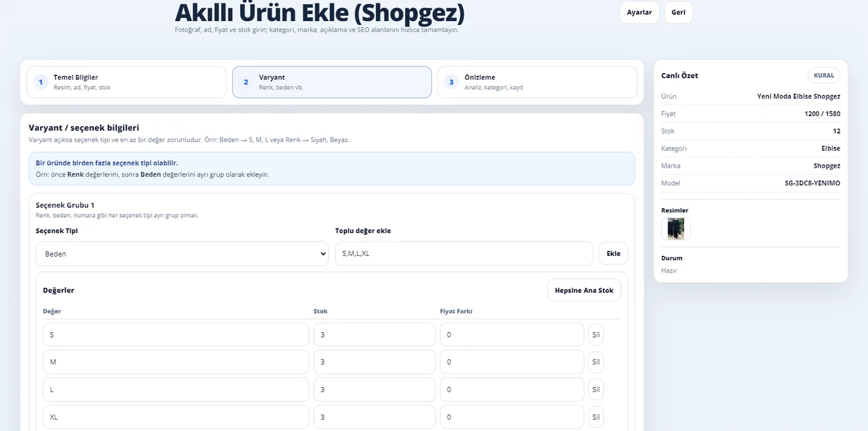
Task: Click the 'Fiyat Farkı' column header
Action: 456,311
